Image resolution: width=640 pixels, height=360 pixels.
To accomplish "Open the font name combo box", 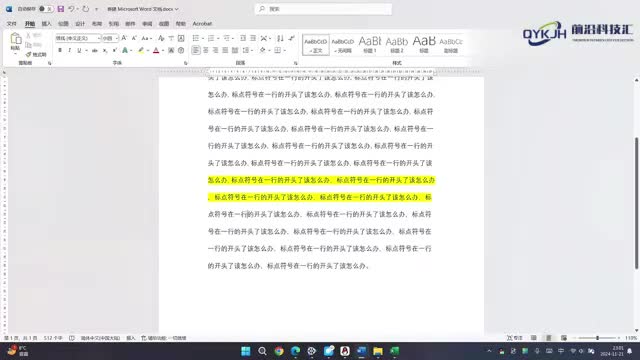I will 78,38.
